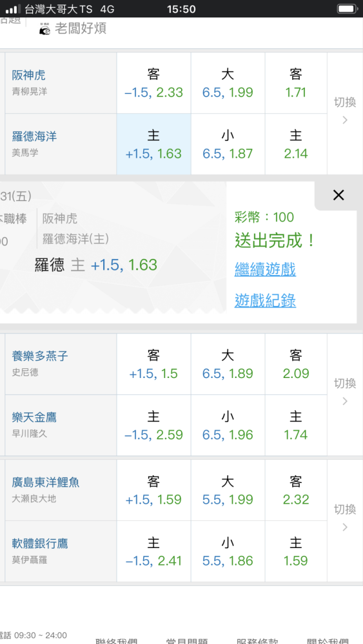Image resolution: width=363 pixels, height=644 pixels.
Task: Select 客 -1.5, 2.33 for 阪神虎
Action: (153, 83)
